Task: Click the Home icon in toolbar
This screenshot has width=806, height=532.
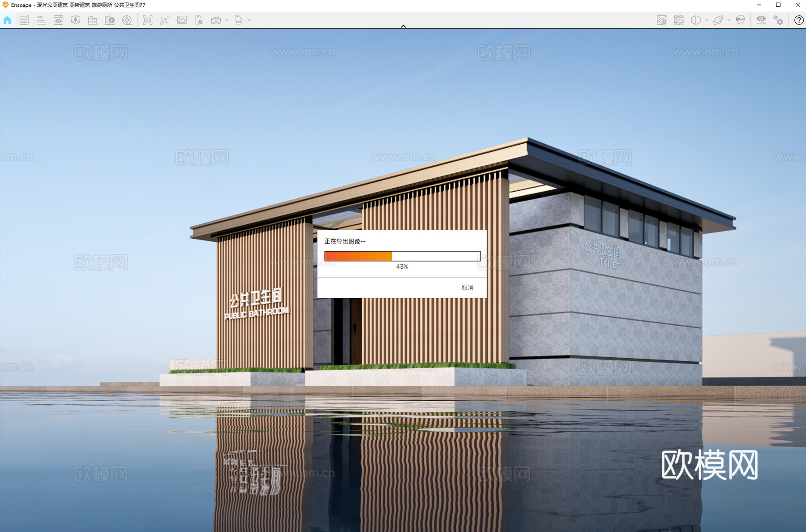Action: 7,20
